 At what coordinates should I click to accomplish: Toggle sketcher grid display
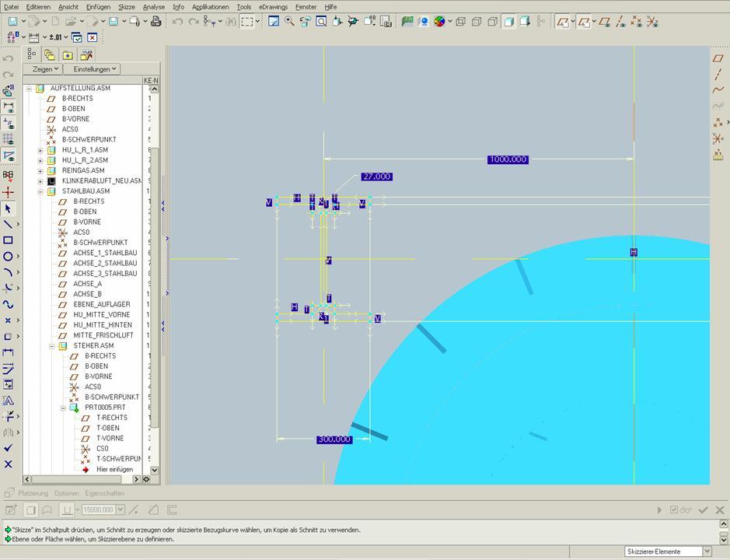8,139
